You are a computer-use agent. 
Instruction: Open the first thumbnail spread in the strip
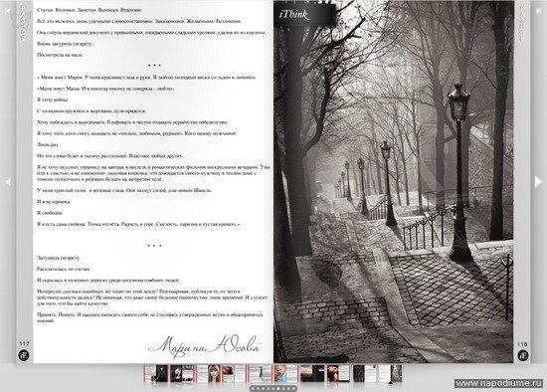coord(155,373)
